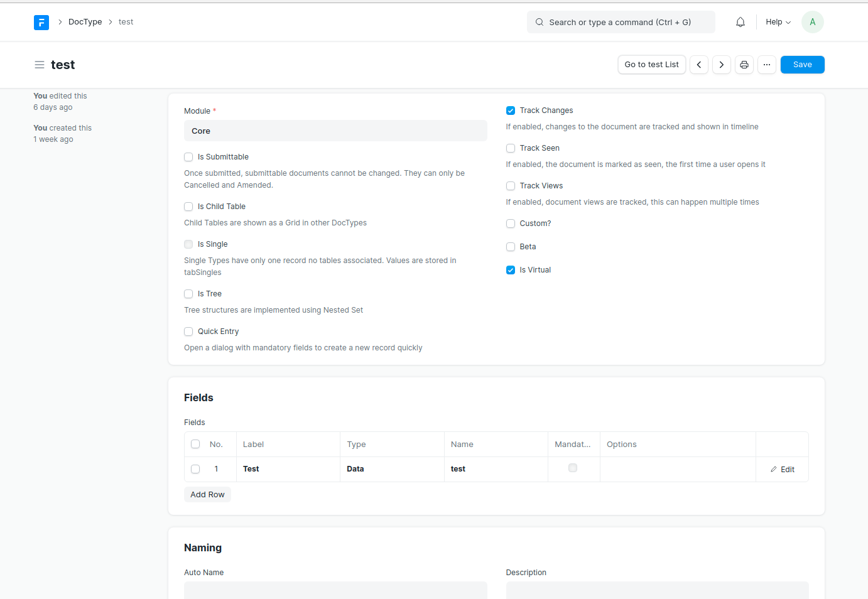Uncheck Track Changes
868x599 pixels.
pyautogui.click(x=511, y=111)
